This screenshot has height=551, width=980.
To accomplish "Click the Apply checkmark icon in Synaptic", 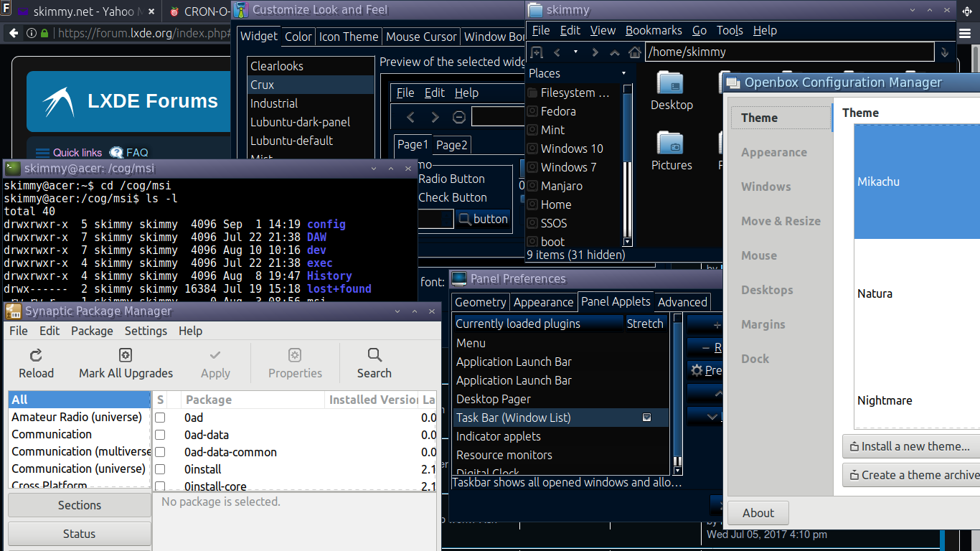I will (x=215, y=354).
